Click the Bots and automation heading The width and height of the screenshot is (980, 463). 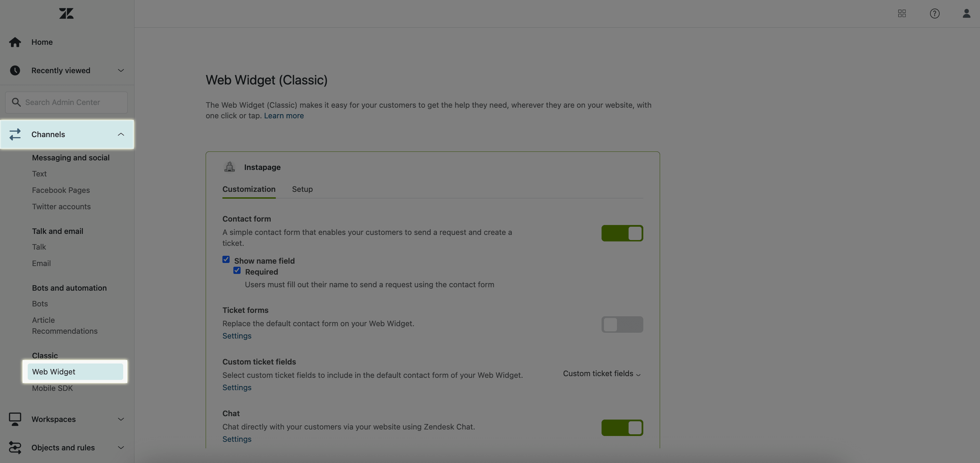69,288
